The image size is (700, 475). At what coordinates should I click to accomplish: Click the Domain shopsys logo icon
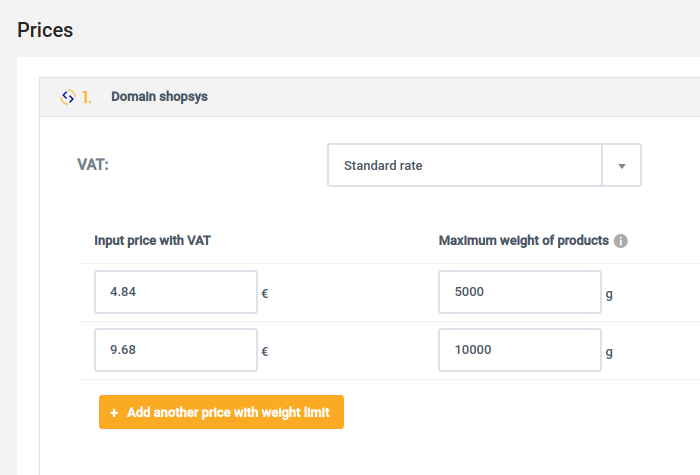[68, 97]
